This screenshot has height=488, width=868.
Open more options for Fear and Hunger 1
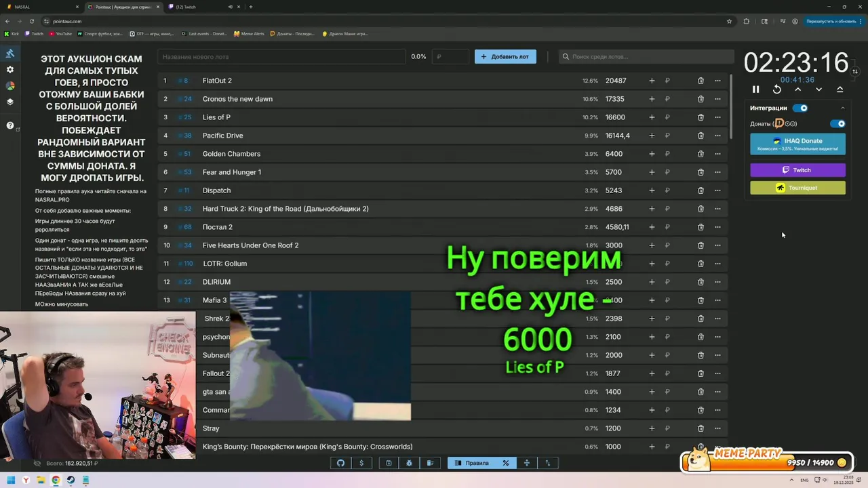[717, 172]
